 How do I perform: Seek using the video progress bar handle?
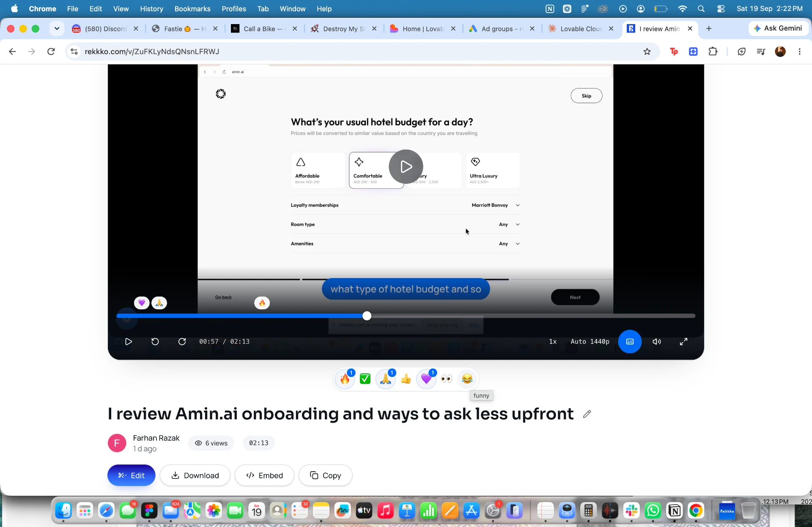(x=367, y=316)
